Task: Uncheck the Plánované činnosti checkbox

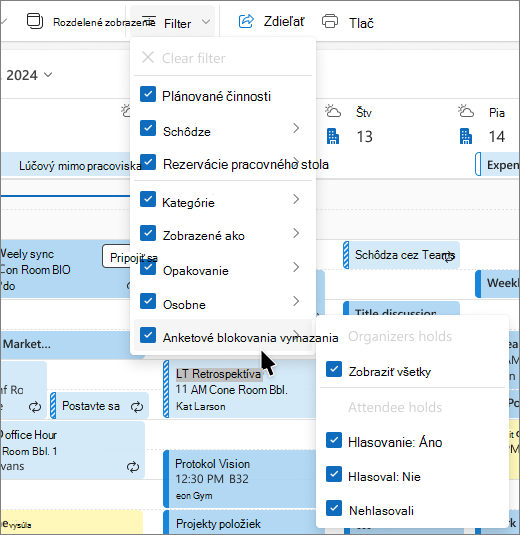Action: pyautogui.click(x=148, y=95)
